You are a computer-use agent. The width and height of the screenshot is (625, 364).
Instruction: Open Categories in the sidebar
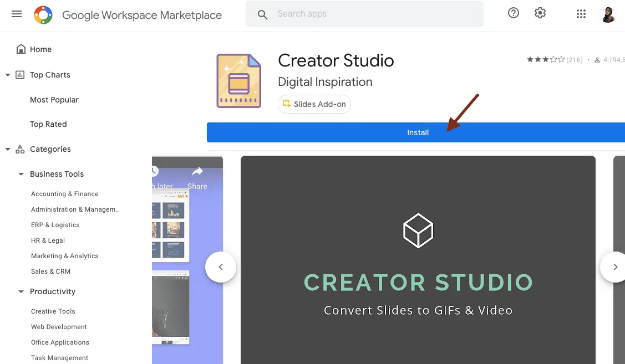coord(50,149)
